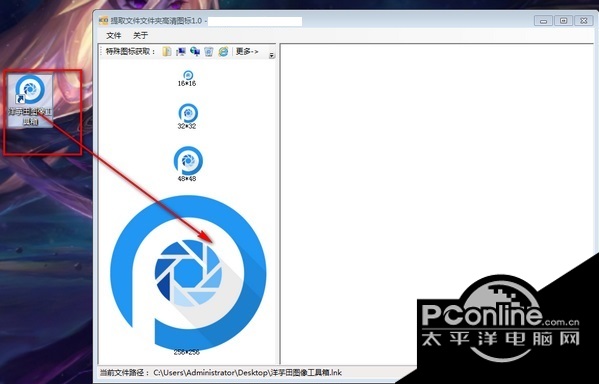Close the icon extractor window
599x384 pixels.
[584, 21]
